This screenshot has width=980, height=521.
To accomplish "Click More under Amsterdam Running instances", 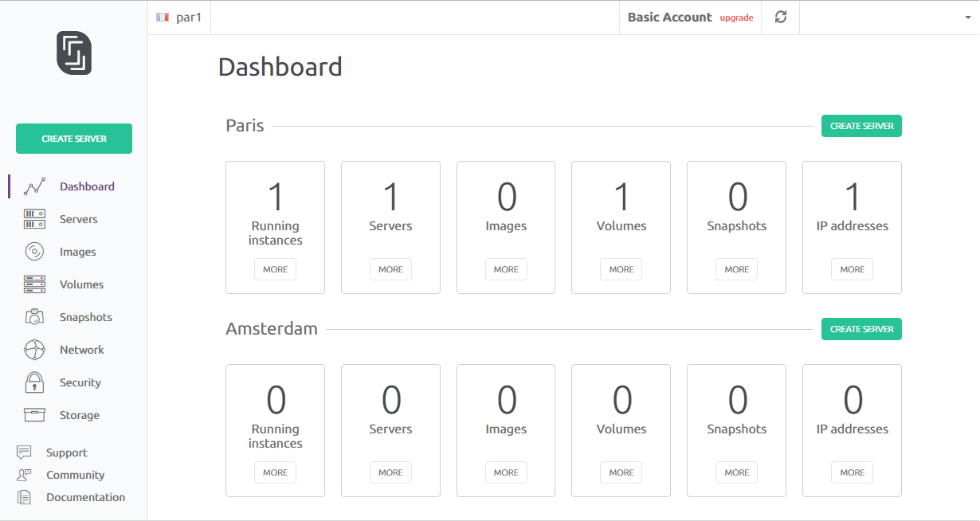I will [276, 472].
